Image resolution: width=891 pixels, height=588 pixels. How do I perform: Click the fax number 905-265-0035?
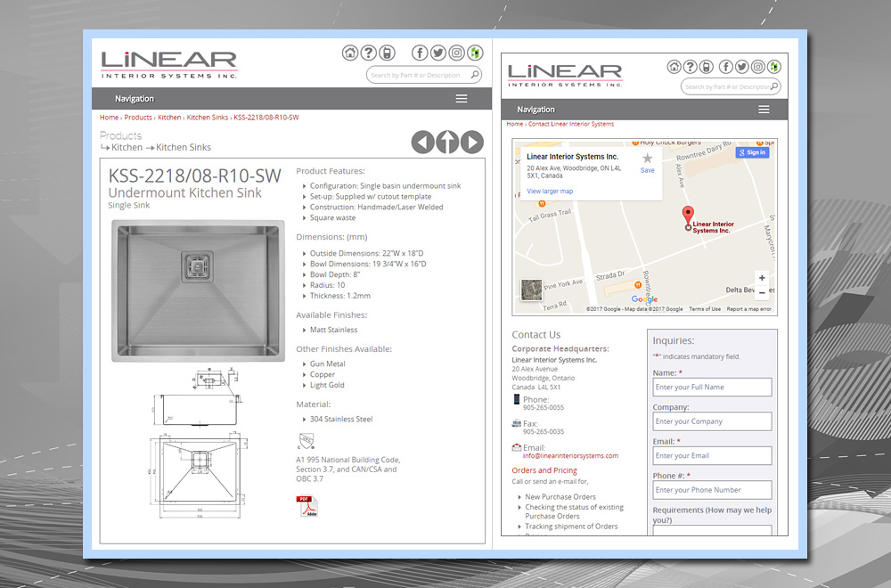(544, 432)
